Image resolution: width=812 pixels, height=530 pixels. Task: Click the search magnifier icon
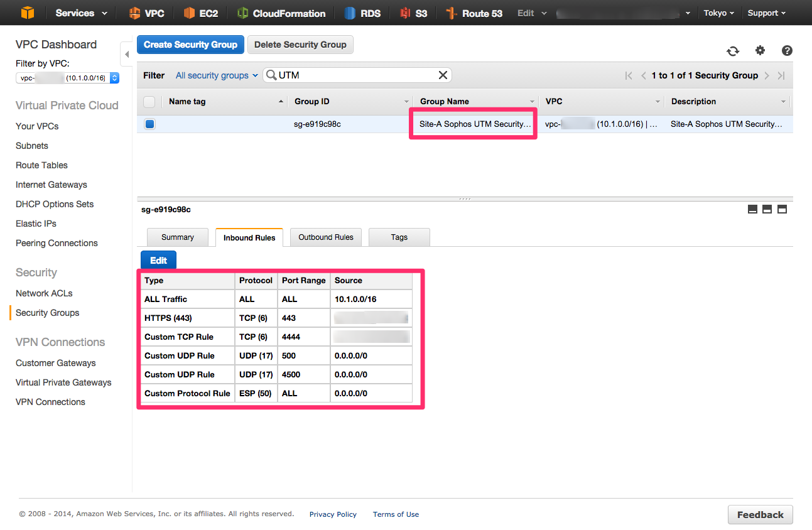tap(271, 75)
